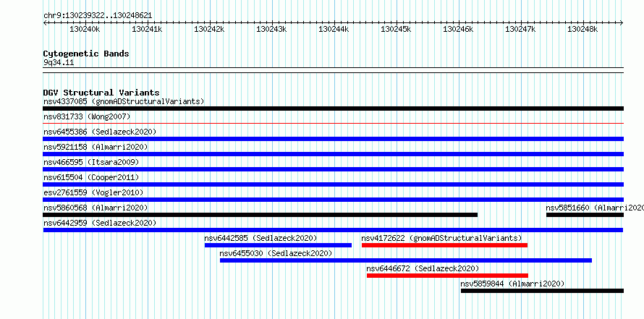Screen dimensions: 644x319
Task: Open the nsv5859844 (Almarri2020) label
Action: 512,284
